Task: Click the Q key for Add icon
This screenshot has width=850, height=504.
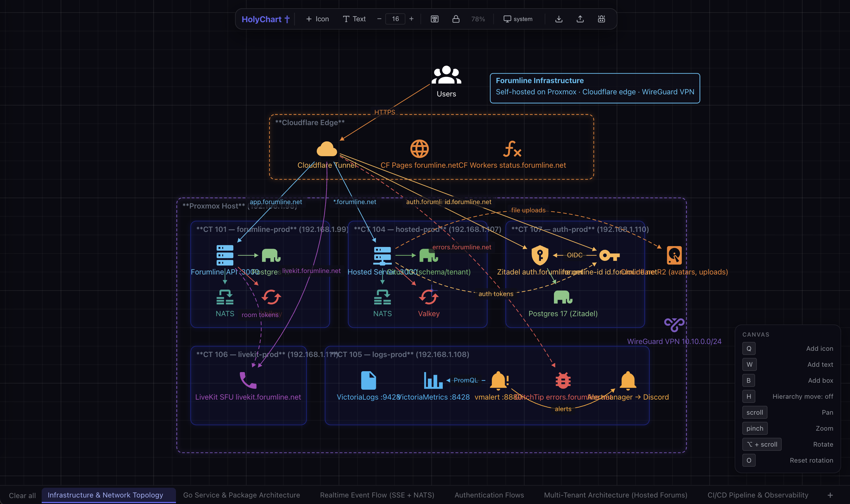Action: tap(749, 348)
